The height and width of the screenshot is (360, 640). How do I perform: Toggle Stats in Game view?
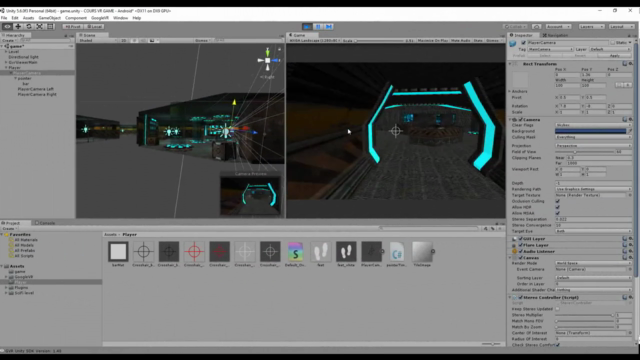click(478, 41)
